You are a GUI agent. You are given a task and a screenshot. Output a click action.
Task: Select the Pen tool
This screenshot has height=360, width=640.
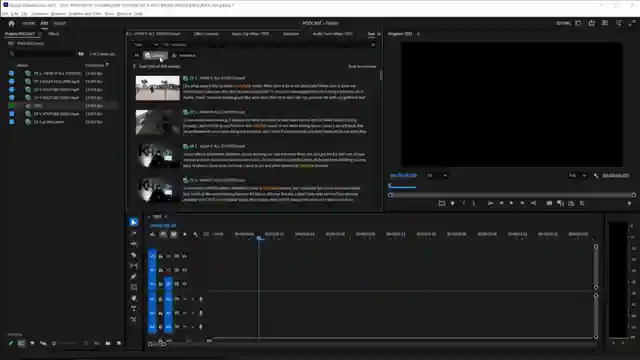[133, 277]
